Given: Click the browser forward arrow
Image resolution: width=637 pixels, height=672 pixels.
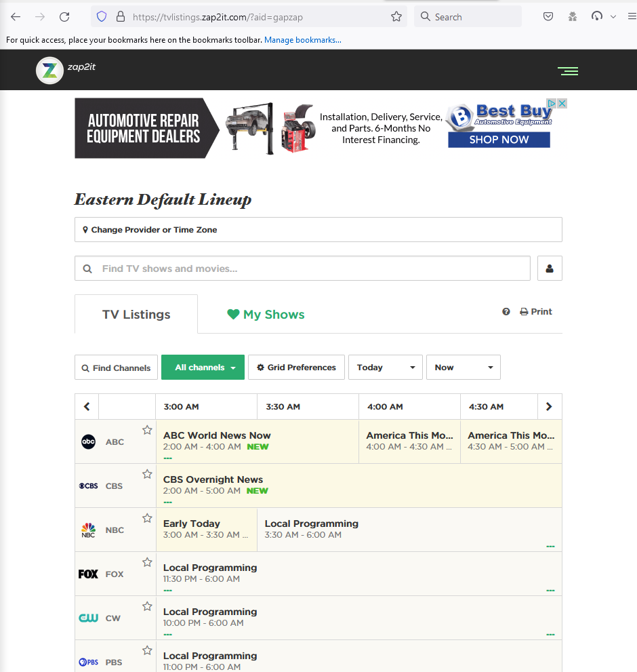Looking at the screenshot, I should click(x=40, y=17).
